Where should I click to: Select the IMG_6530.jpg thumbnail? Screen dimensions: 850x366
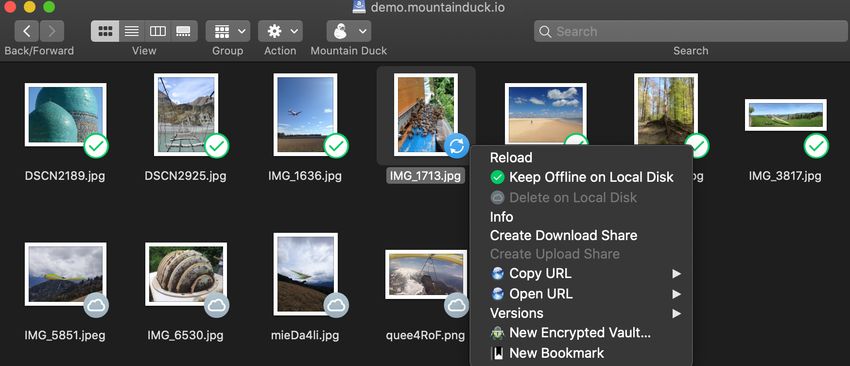[x=186, y=274]
